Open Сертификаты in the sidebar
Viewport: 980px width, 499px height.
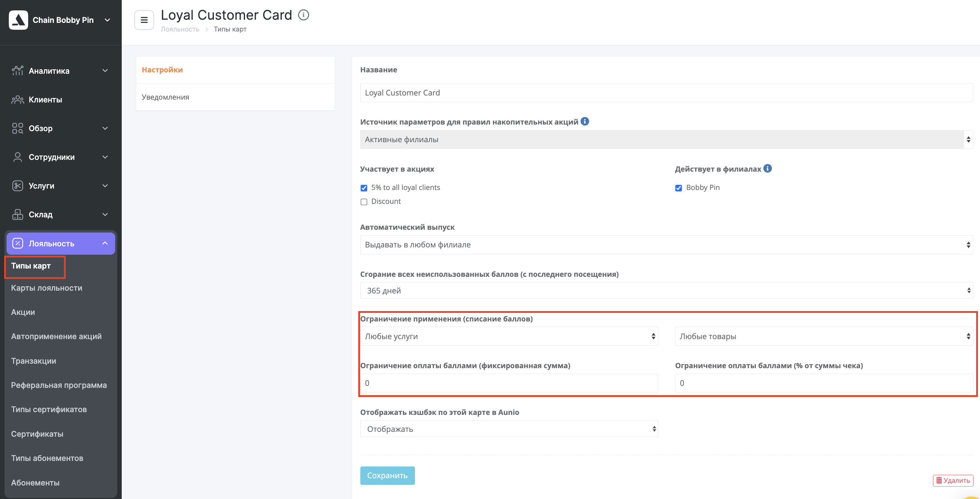[37, 434]
